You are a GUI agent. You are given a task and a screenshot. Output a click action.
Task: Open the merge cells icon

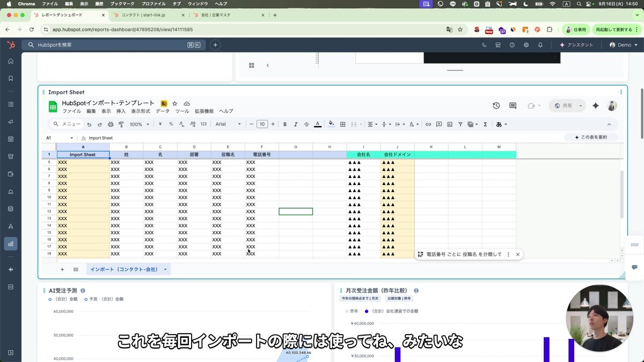355,124
